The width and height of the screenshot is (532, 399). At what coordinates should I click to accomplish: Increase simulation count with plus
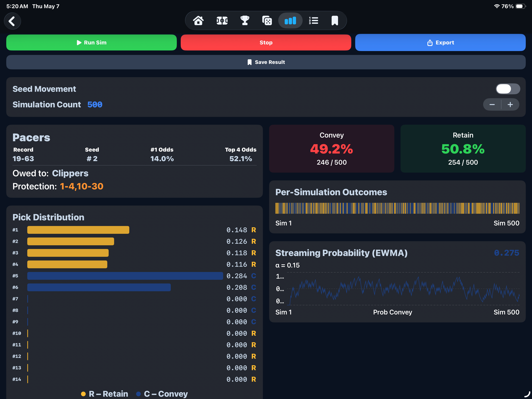pyautogui.click(x=510, y=105)
